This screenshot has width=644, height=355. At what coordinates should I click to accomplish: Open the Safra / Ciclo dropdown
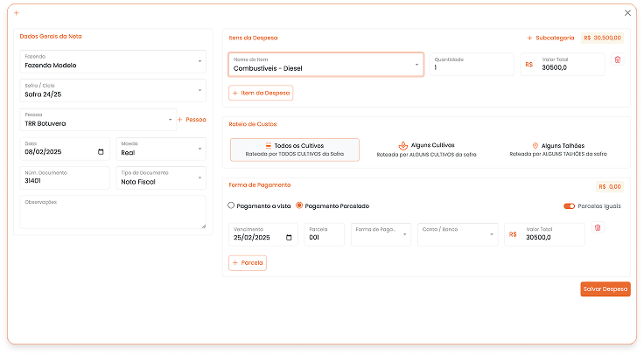coord(113,91)
